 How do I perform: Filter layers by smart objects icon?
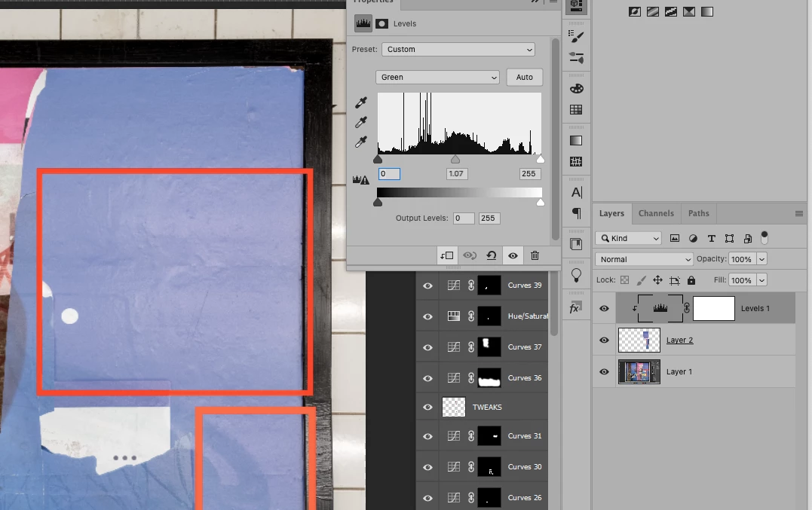[x=747, y=239]
